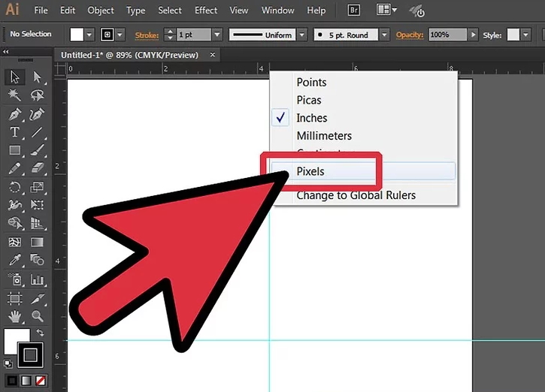Open Adobe Bridge via Br icon

[354, 11]
